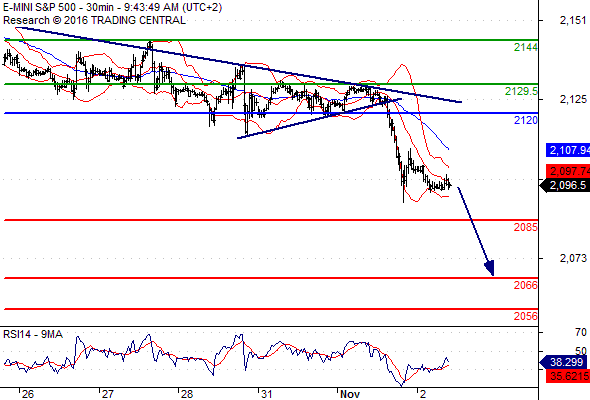Select the red 2066 support label
590x400 pixels.
tap(526, 285)
